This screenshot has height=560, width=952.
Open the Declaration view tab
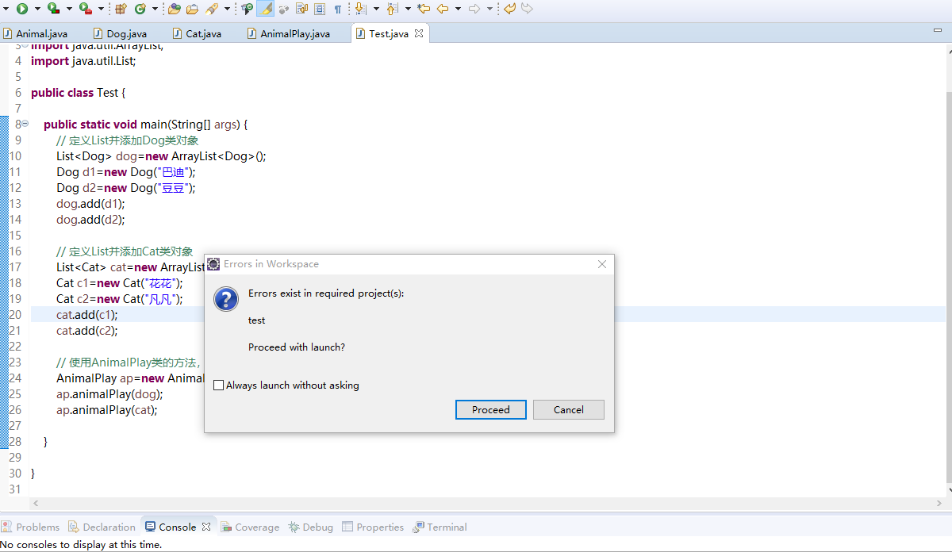pyautogui.click(x=102, y=527)
